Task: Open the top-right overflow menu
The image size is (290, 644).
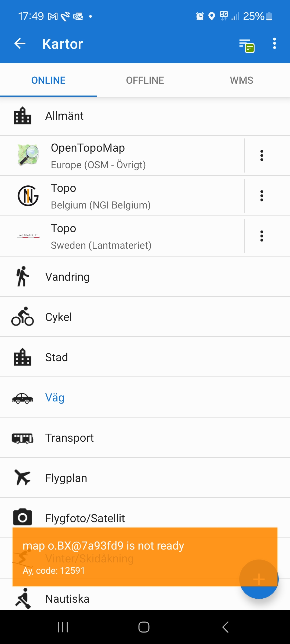Action: point(274,43)
